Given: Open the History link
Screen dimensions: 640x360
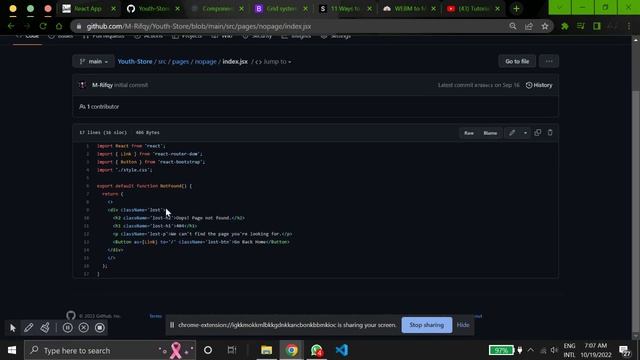Looking at the screenshot, I should (x=539, y=85).
